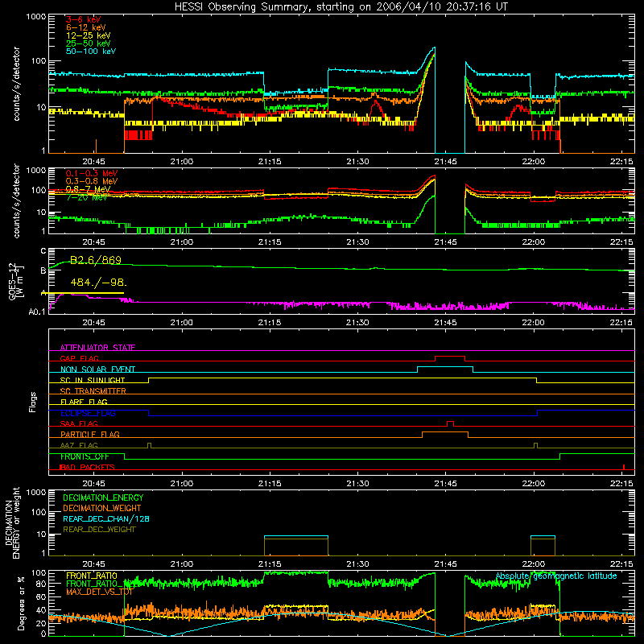This screenshot has width=644, height=644.
Task: Select the GAP_FLAG label
Action: (79, 358)
